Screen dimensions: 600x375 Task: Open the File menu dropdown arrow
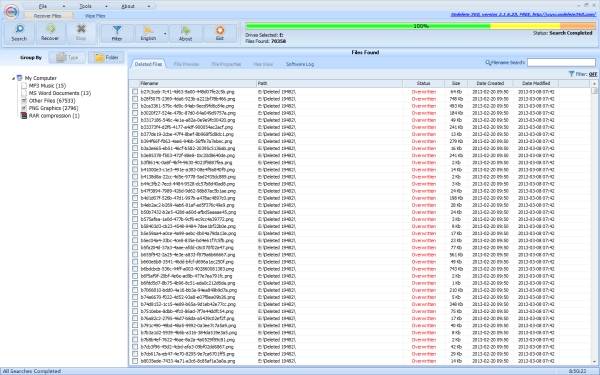coord(64,7)
